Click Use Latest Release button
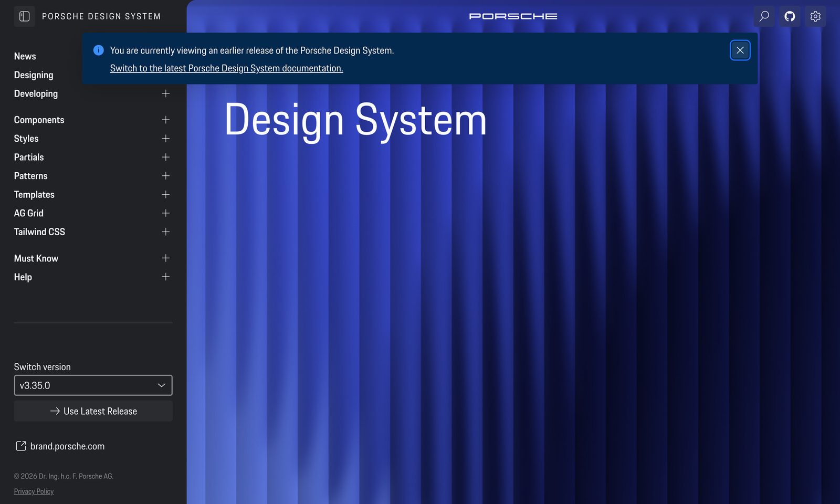 pos(93,411)
